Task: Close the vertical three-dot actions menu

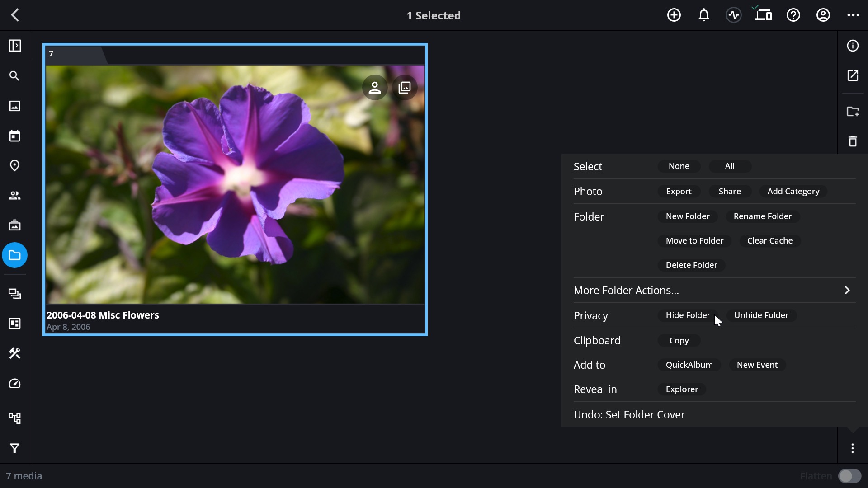Action: pos(853,448)
